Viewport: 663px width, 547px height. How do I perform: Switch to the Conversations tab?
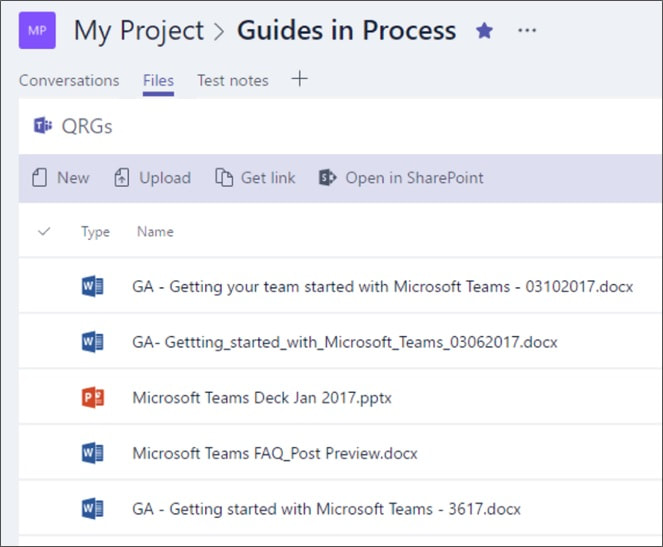click(69, 80)
